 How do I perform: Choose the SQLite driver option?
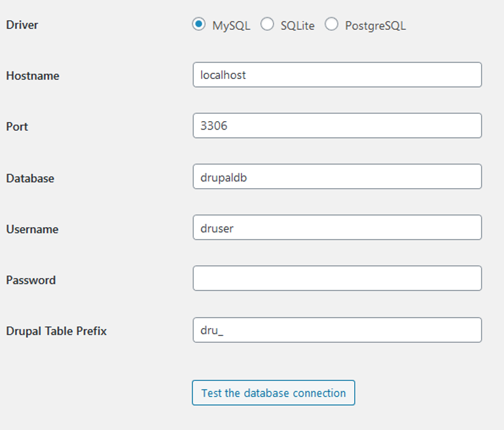pyautogui.click(x=267, y=24)
